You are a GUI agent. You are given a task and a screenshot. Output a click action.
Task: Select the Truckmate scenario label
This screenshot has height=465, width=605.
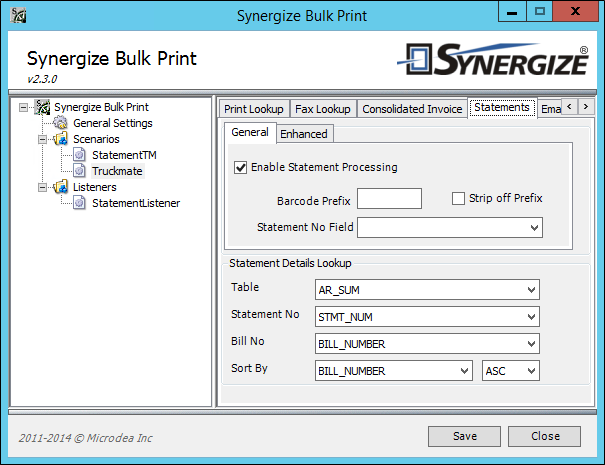tap(117, 171)
